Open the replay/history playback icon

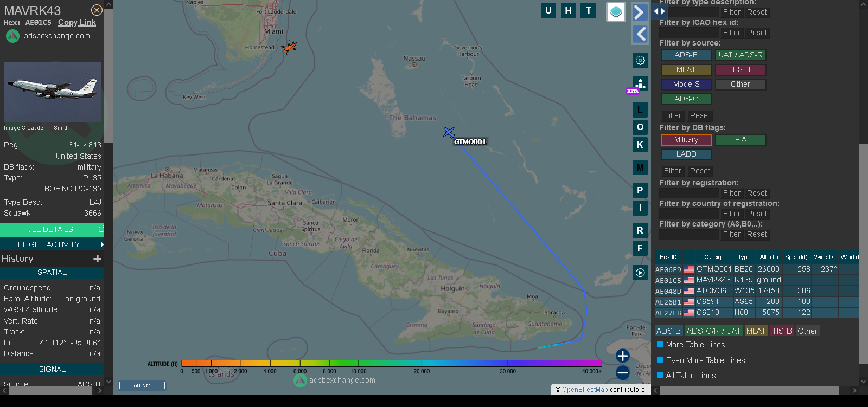[640, 273]
